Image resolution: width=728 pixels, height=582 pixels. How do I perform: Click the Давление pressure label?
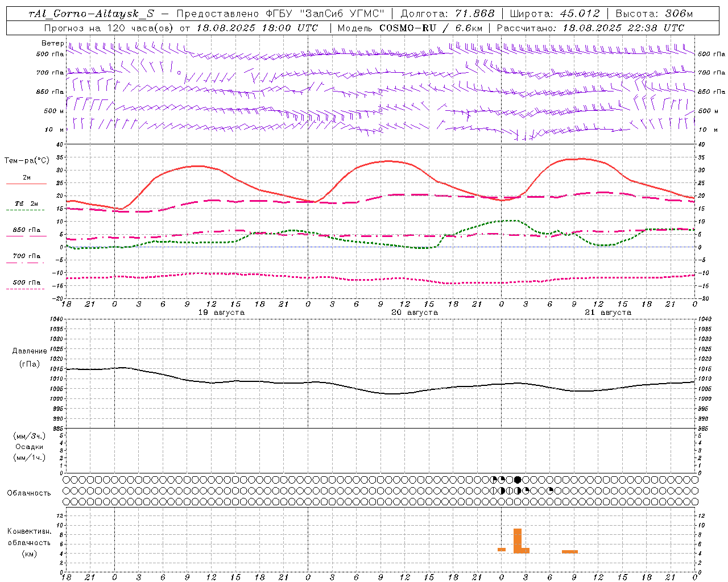click(30, 351)
